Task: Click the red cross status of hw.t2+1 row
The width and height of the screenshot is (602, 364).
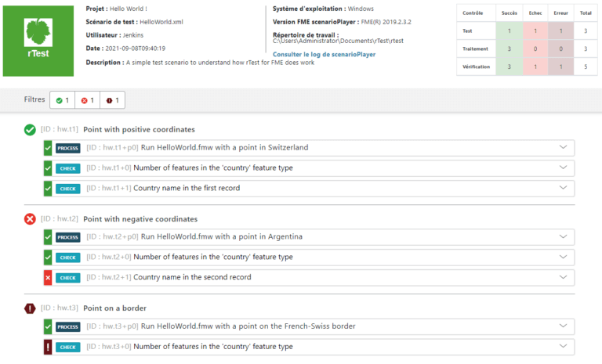Action: [x=48, y=278]
